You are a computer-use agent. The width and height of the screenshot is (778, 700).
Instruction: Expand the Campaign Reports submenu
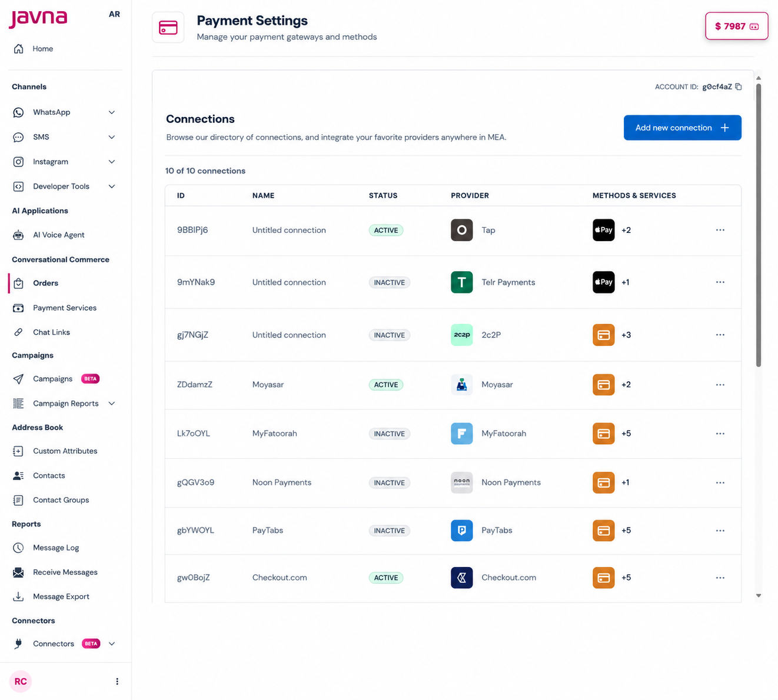pyautogui.click(x=111, y=404)
